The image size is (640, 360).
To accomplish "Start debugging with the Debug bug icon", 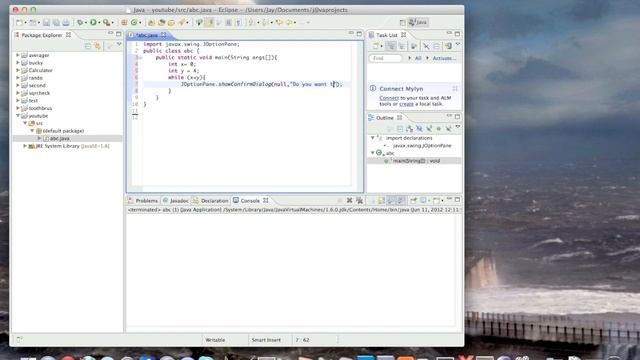I will [80, 22].
